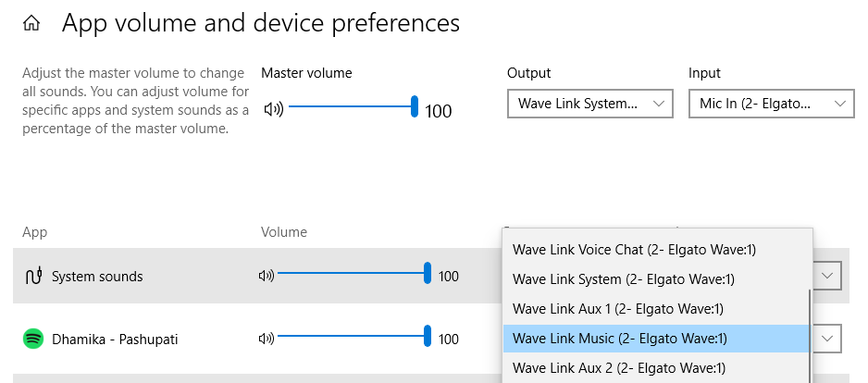Screen dimensions: 868x383
Task: Mute System sounds speaker icon
Action: 267,276
